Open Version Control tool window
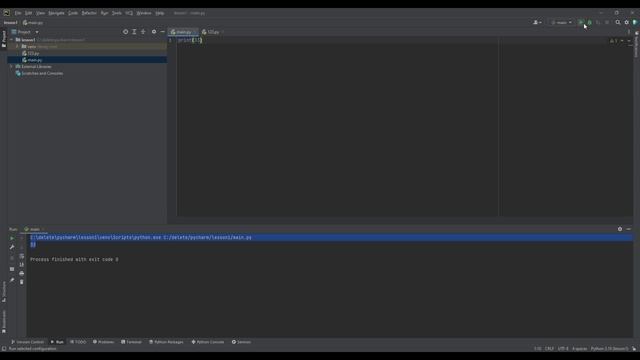Screen dimensions: 640x360 [27, 342]
